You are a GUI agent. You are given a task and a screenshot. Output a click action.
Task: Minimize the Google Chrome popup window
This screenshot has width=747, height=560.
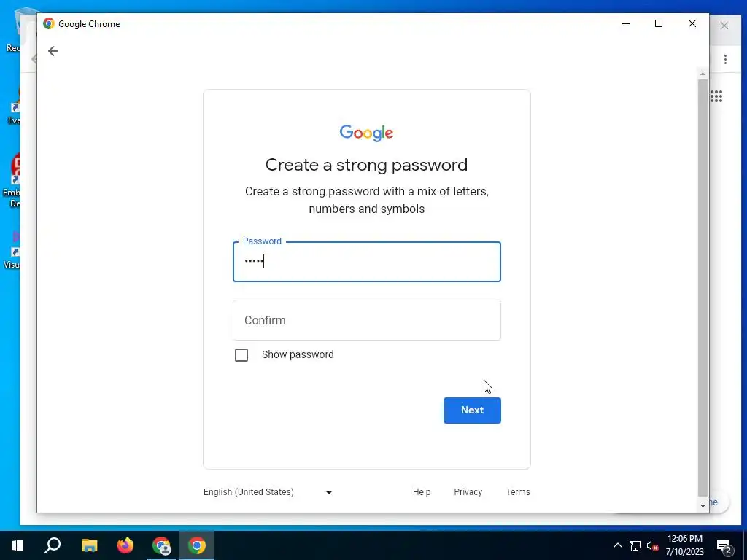(626, 23)
